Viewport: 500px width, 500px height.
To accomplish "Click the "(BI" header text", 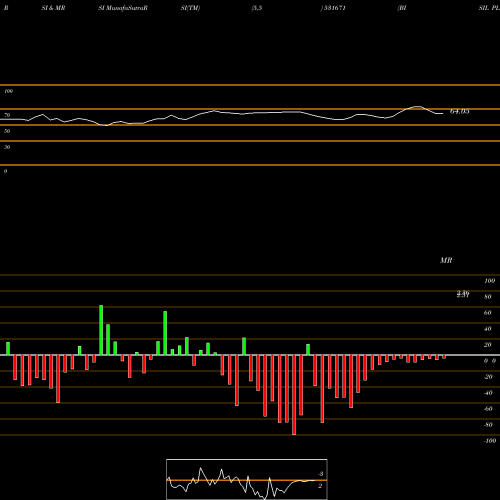I will point(402,8).
